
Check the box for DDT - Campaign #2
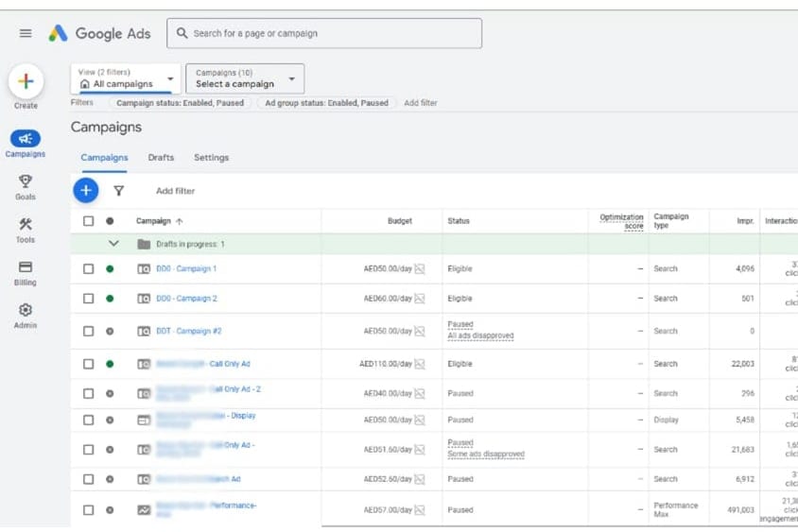click(89, 331)
